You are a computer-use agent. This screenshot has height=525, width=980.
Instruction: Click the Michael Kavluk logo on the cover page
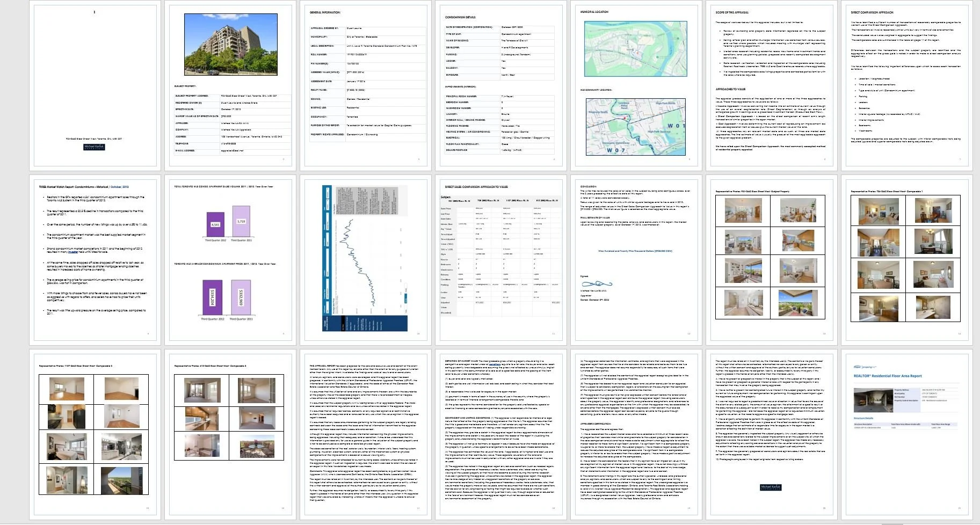[95, 147]
